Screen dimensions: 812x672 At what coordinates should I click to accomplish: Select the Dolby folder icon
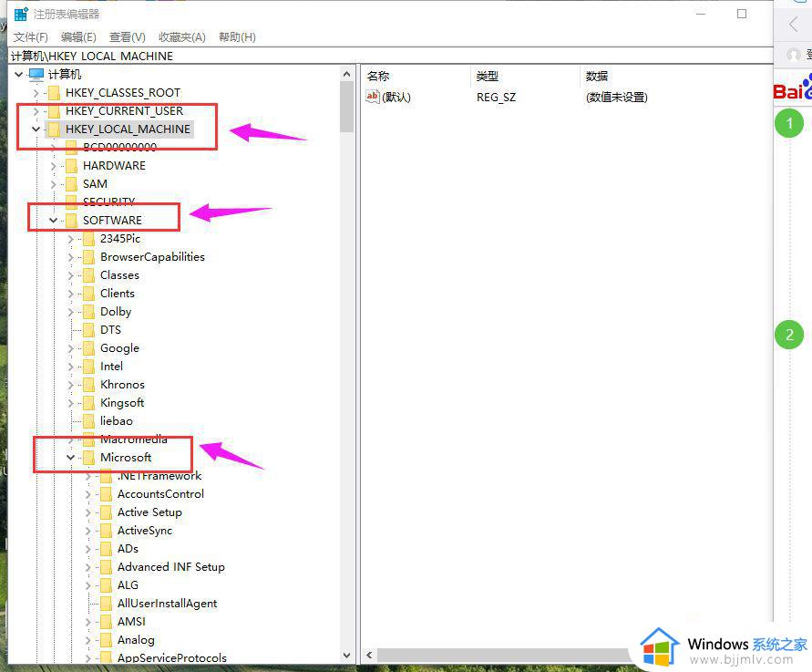click(89, 312)
